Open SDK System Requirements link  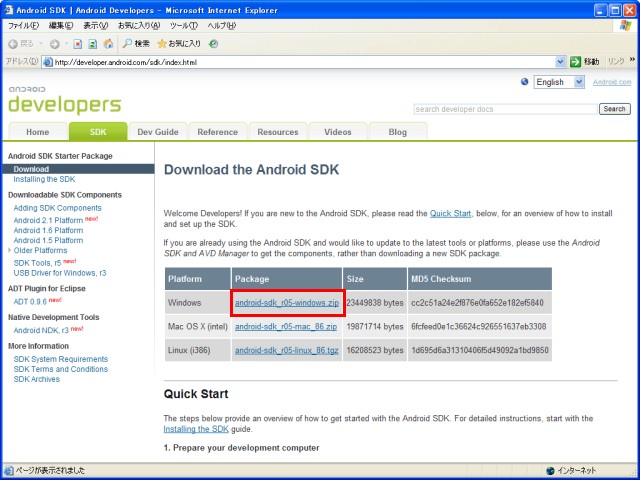pyautogui.click(x=61, y=359)
